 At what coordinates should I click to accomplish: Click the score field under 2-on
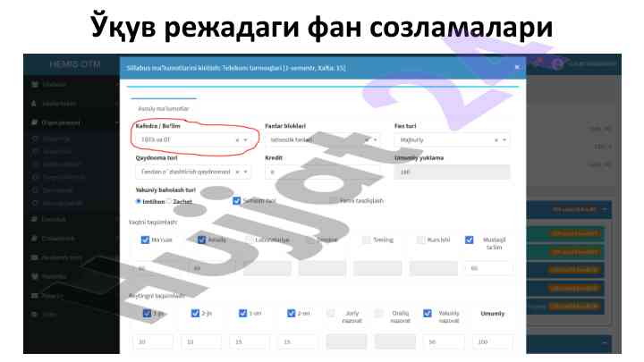coord(298,341)
